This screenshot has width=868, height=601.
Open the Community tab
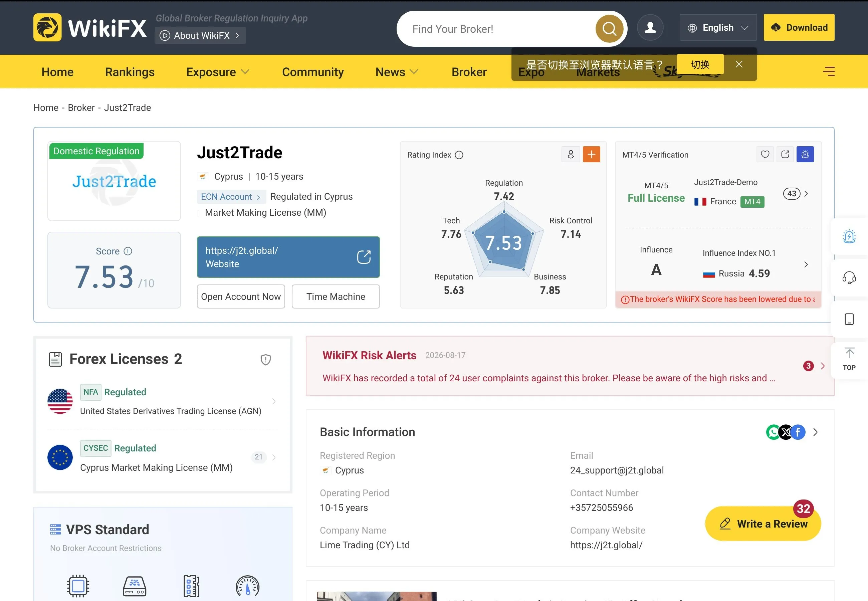pos(313,72)
